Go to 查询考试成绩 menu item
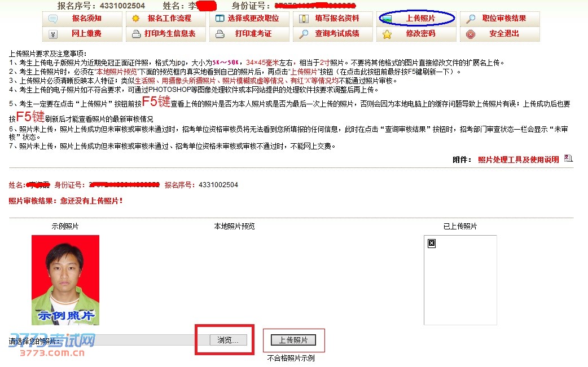This screenshot has height=367, width=588. pos(336,34)
